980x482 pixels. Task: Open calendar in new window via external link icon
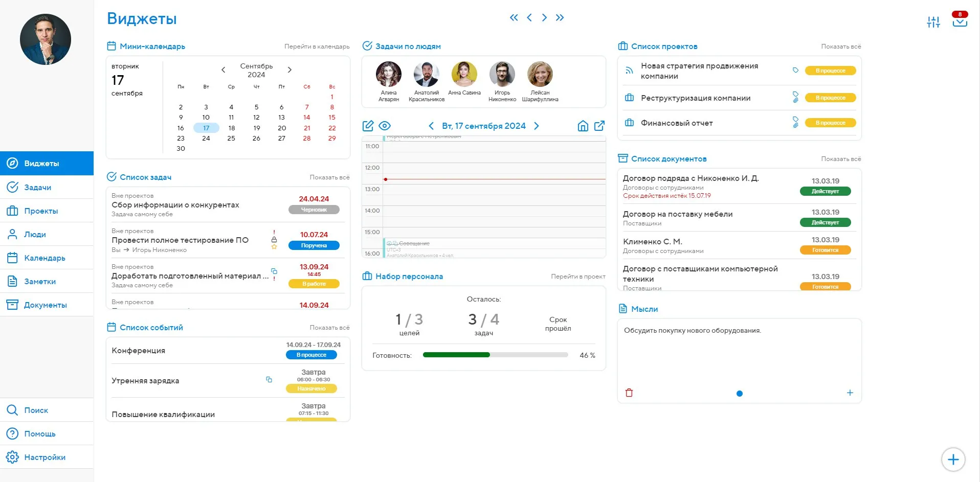[599, 125]
